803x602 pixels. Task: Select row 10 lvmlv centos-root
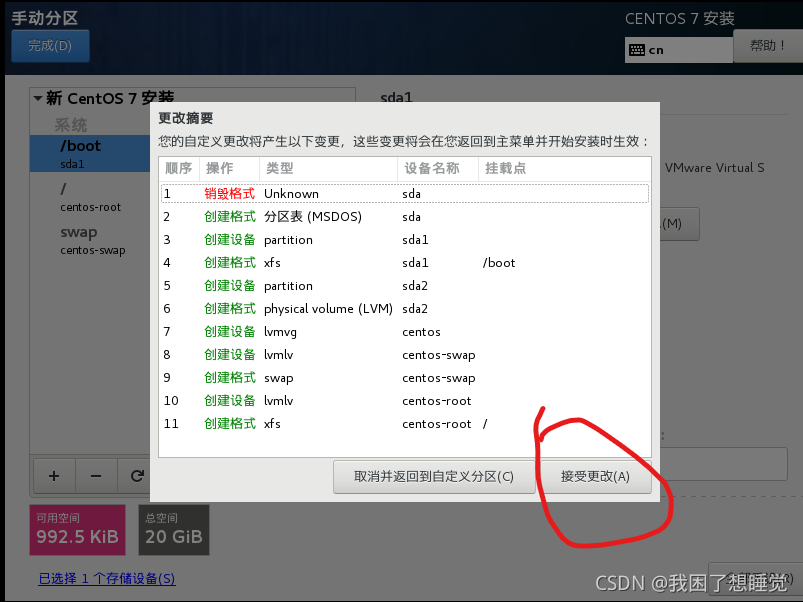coord(405,401)
